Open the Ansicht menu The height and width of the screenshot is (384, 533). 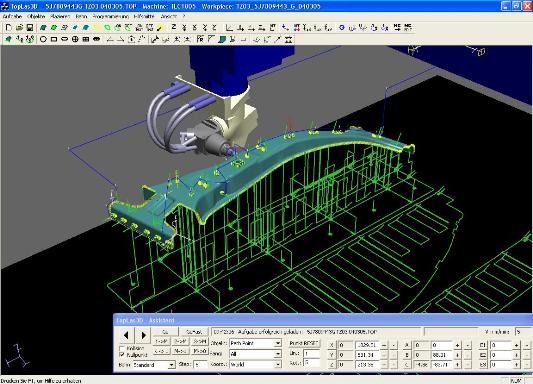point(169,16)
